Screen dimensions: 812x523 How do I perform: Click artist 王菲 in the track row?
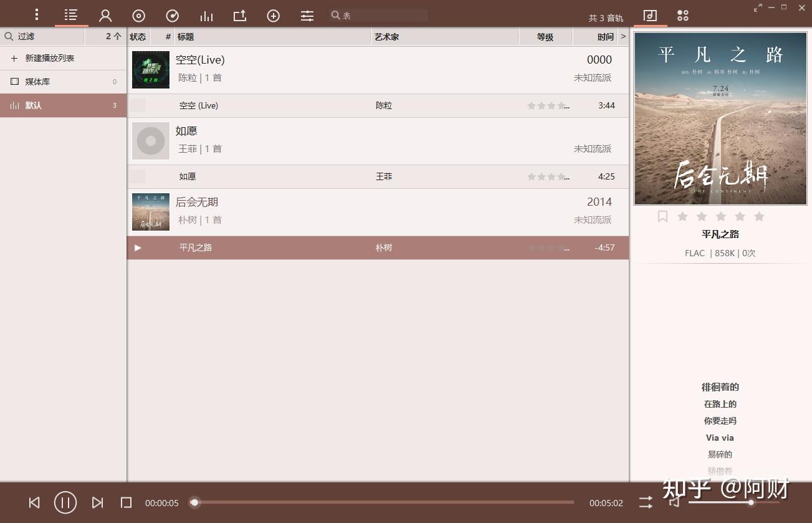click(x=384, y=176)
